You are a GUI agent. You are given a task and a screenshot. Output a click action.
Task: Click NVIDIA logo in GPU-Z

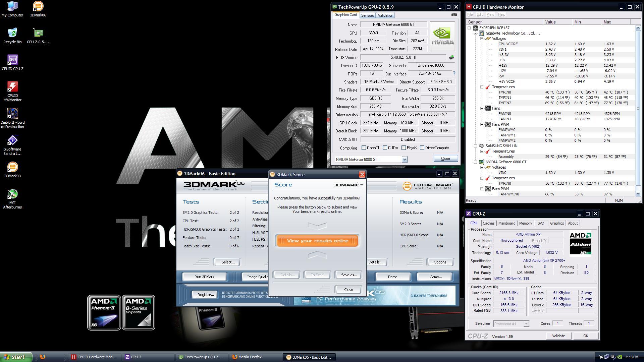442,37
